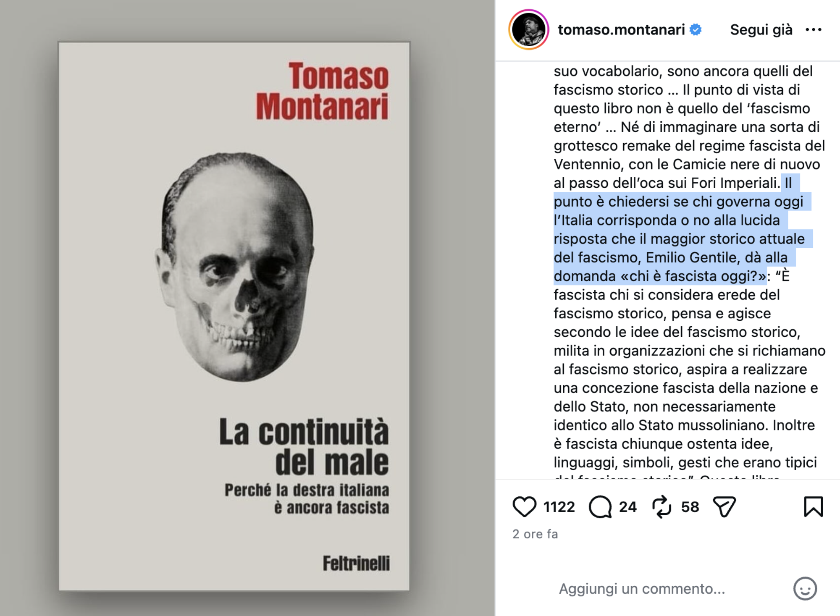Click the 58 reposts count
This screenshot has width=840, height=616.
690,507
